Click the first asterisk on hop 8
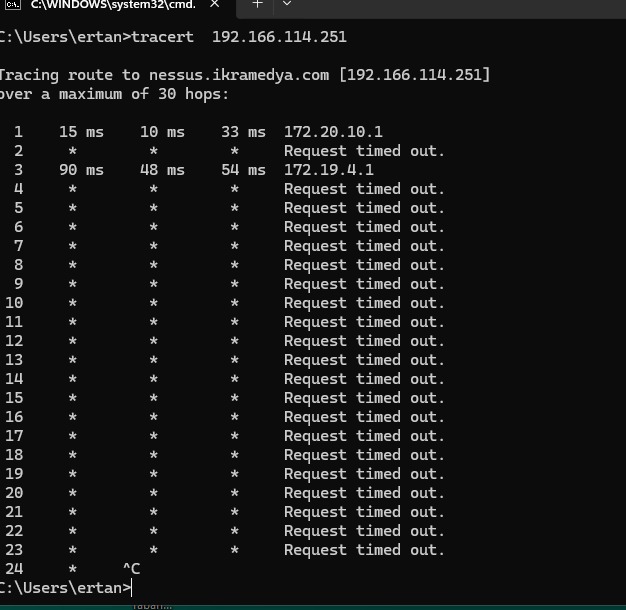Image resolution: width=626 pixels, height=610 pixels. coord(73,265)
